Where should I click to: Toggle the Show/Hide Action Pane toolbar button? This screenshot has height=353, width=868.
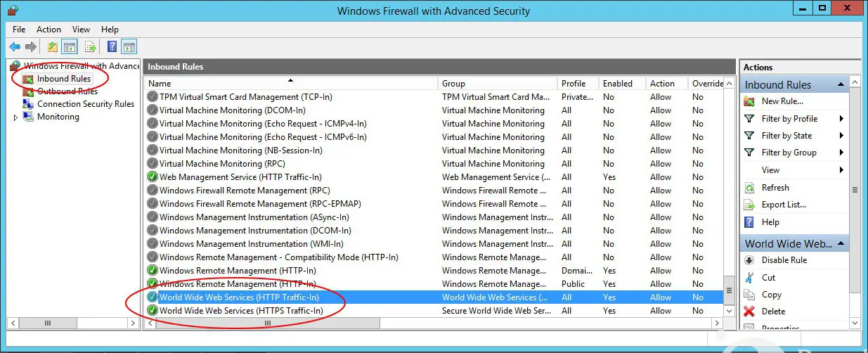pyautogui.click(x=129, y=47)
